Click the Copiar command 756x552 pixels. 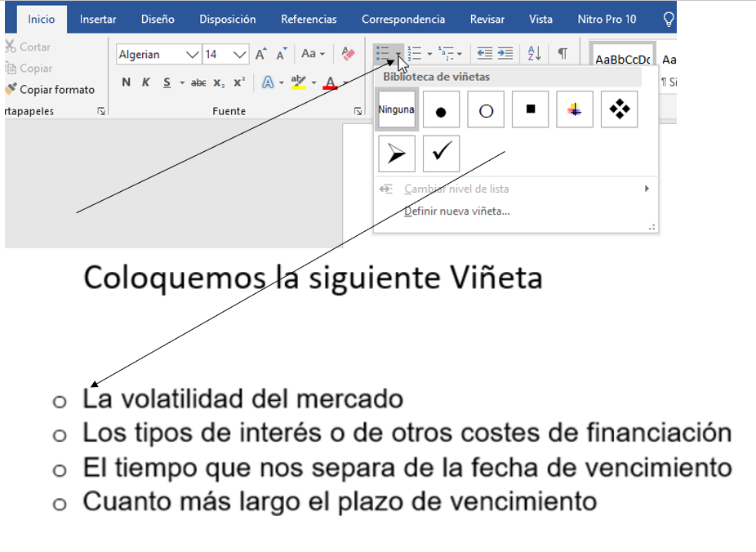29,68
